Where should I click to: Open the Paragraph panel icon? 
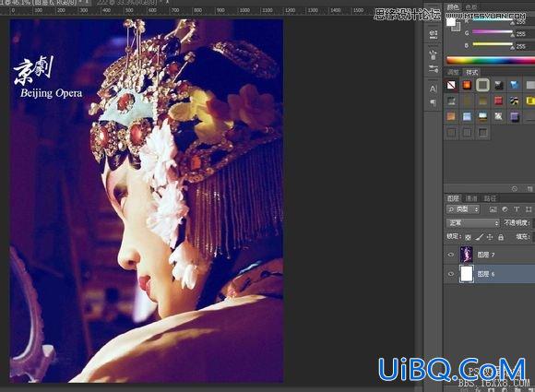434,102
